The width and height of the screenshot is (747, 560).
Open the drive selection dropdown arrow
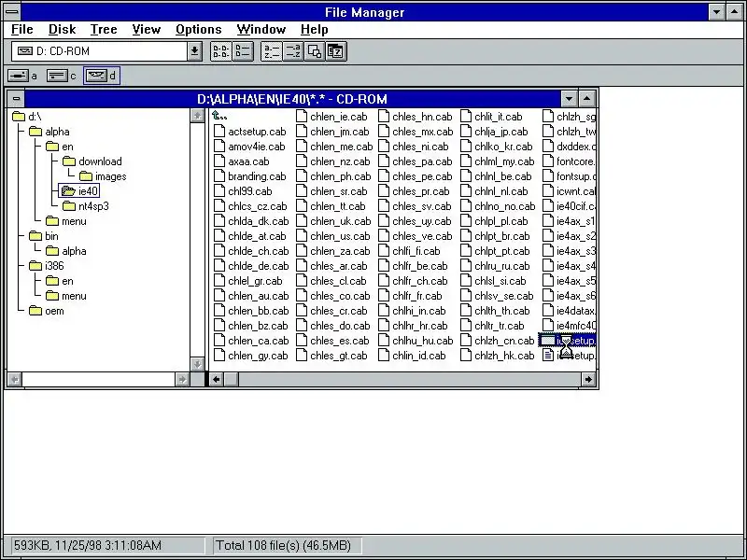click(x=194, y=51)
